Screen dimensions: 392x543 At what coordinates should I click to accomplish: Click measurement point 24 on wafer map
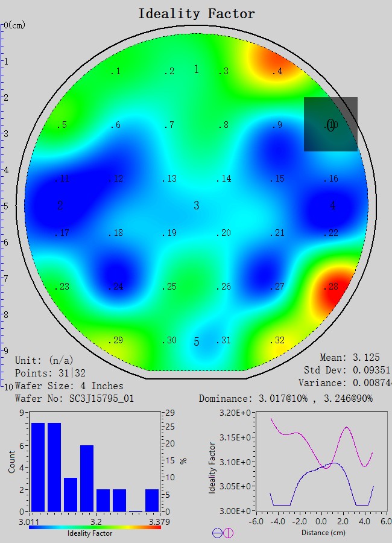[x=116, y=287]
